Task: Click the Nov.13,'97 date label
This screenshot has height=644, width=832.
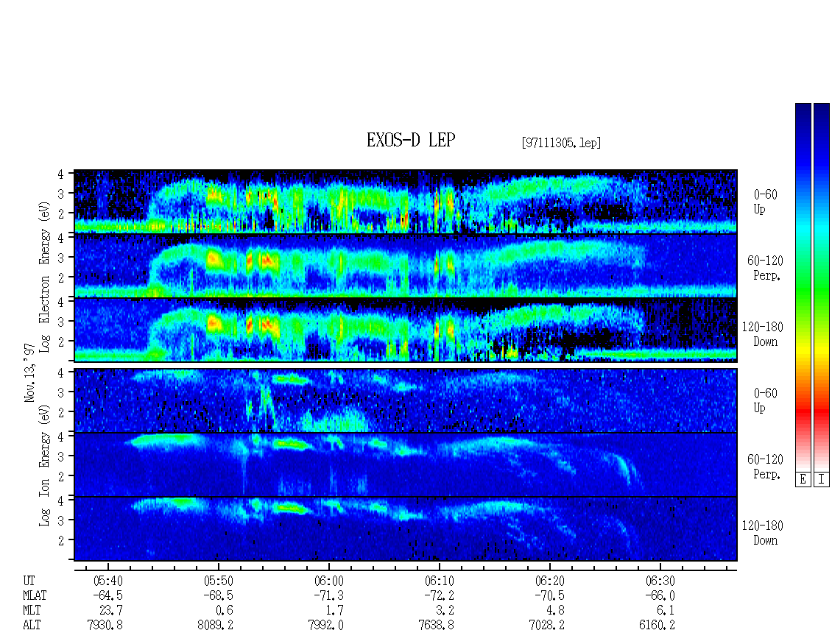Action: point(29,372)
